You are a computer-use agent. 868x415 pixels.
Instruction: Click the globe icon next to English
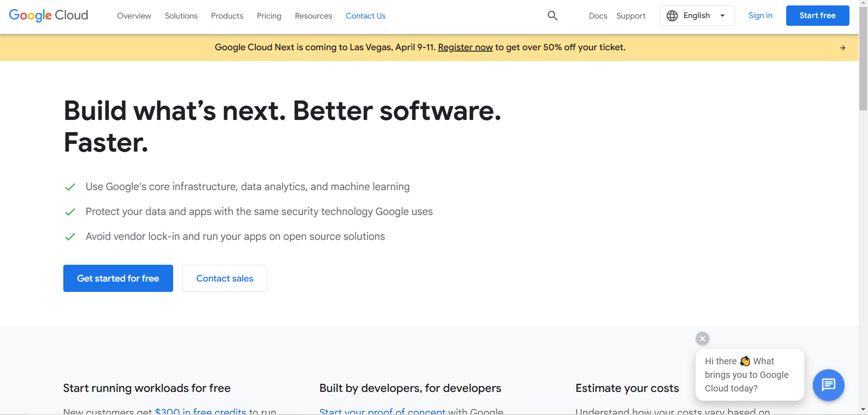click(672, 15)
